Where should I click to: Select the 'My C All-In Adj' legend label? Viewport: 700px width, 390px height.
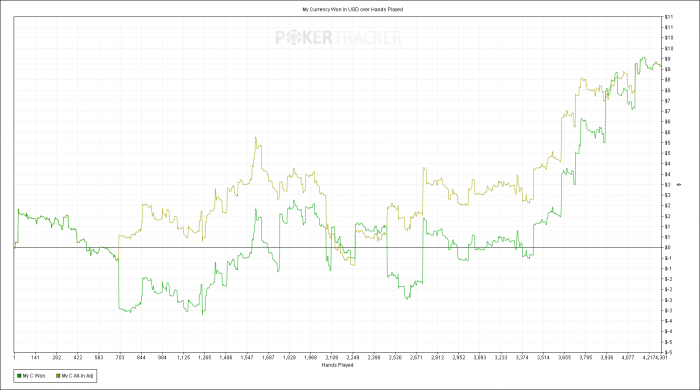(77, 376)
